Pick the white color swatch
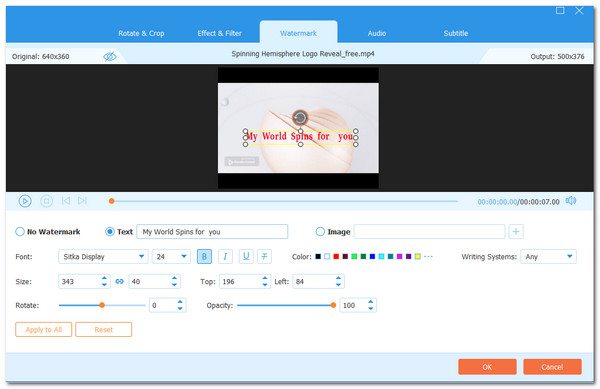The image size is (600, 389). [327, 256]
